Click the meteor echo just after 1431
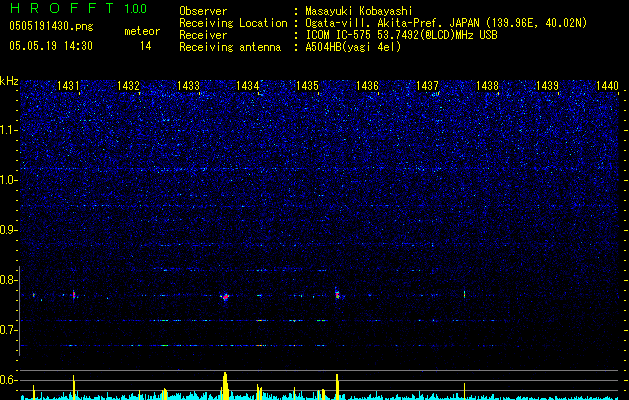 pos(74,295)
